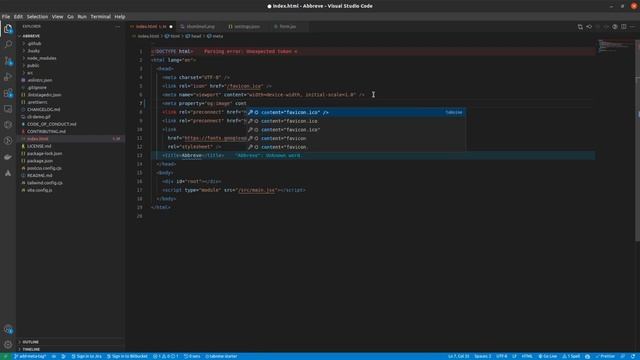
Task: Open the Terminal menu
Action: tap(100, 17)
